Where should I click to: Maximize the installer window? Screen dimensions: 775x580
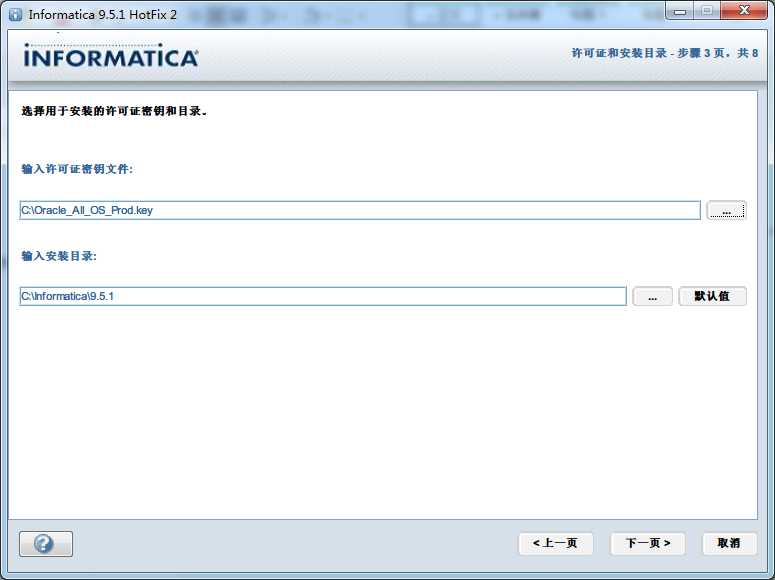(x=707, y=11)
